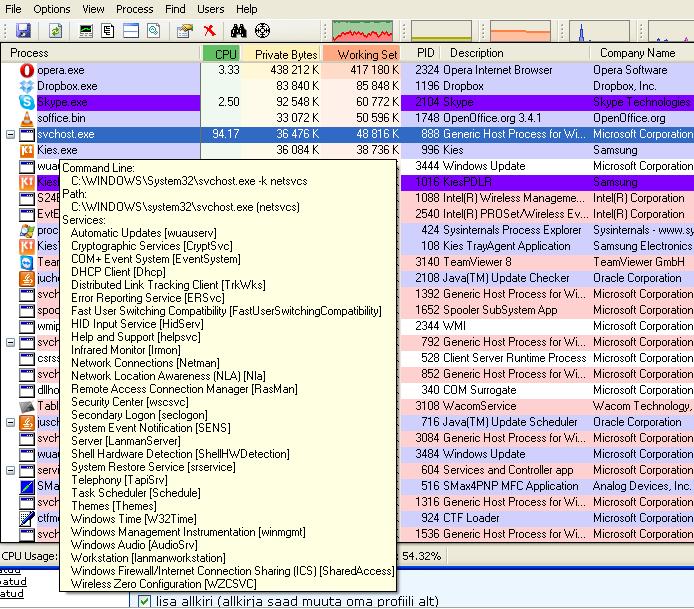Open process Properties toolbar icon

[185, 31]
